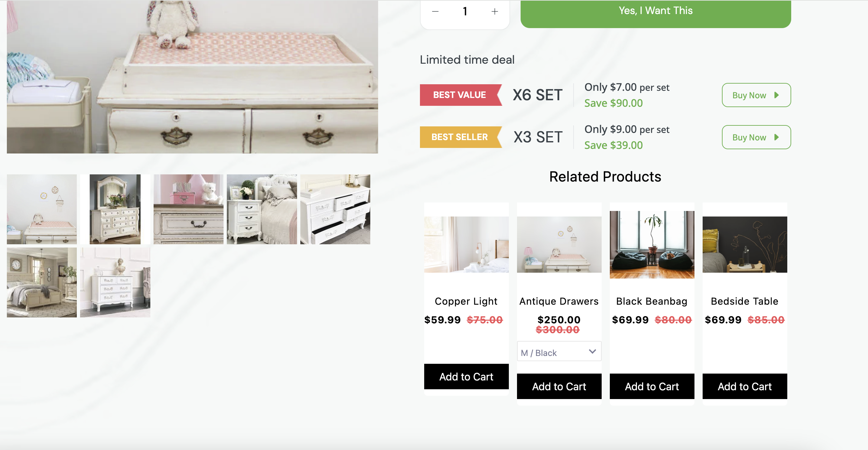Decrease quantity with the minus icon
868x450 pixels.
click(435, 11)
